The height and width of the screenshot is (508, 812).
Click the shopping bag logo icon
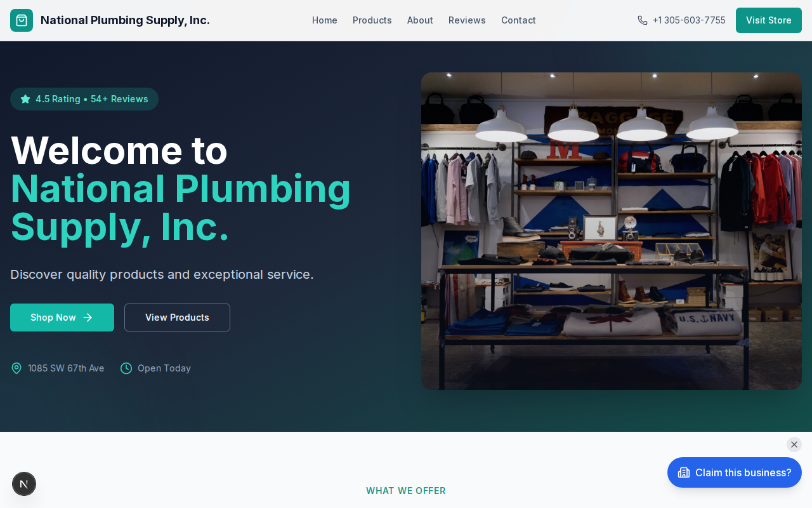click(22, 20)
